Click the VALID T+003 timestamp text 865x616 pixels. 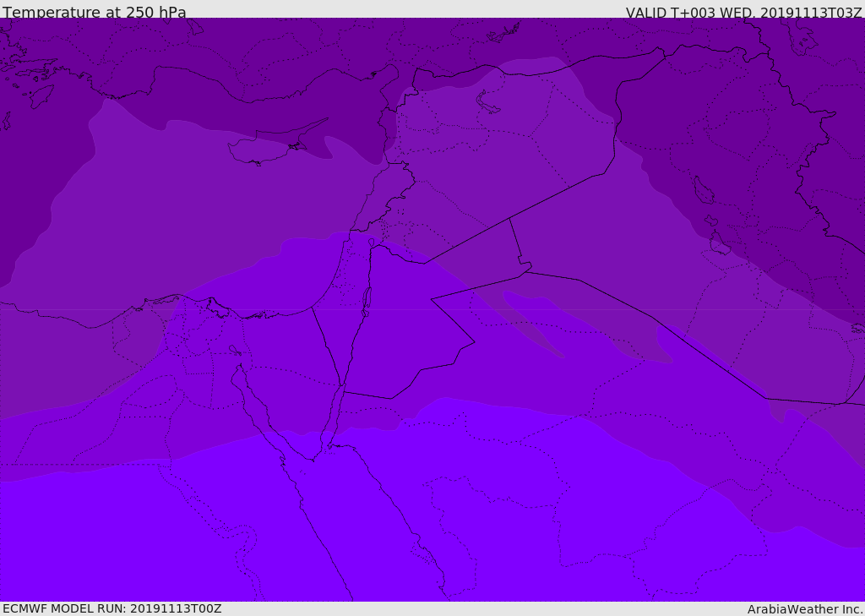pyautogui.click(x=743, y=13)
